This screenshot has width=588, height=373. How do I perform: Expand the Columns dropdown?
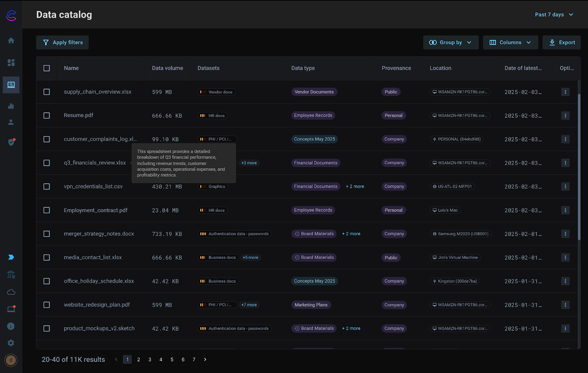(510, 42)
